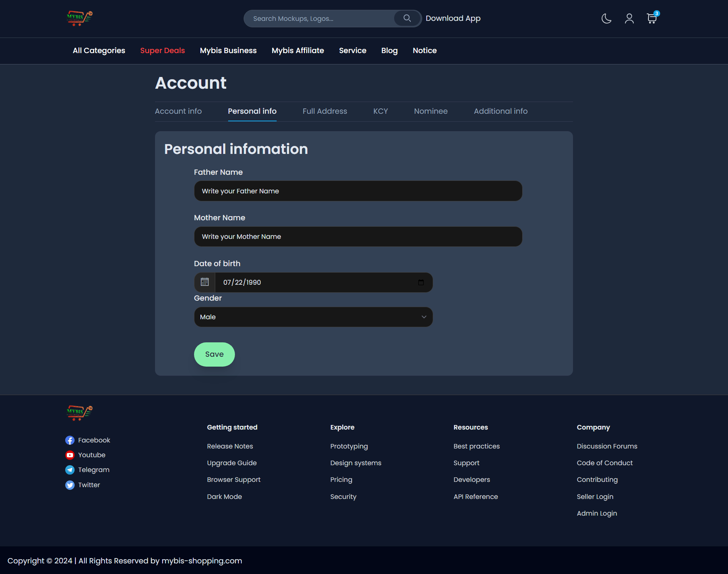Image resolution: width=728 pixels, height=574 pixels.
Task: Open the Youtube social icon link
Action: (x=70, y=455)
